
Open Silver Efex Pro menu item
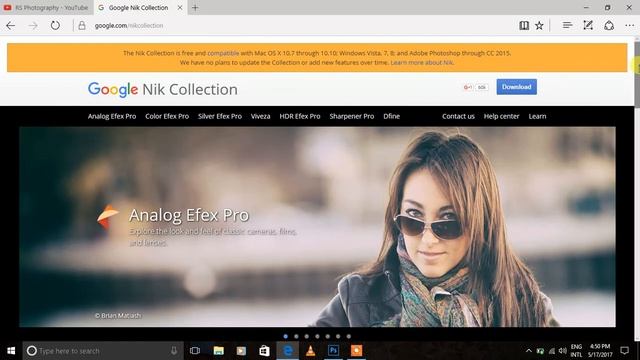click(x=220, y=116)
